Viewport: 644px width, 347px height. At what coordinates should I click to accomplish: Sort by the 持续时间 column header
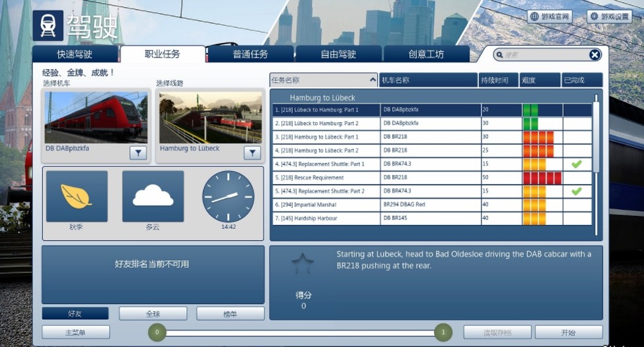click(x=498, y=80)
